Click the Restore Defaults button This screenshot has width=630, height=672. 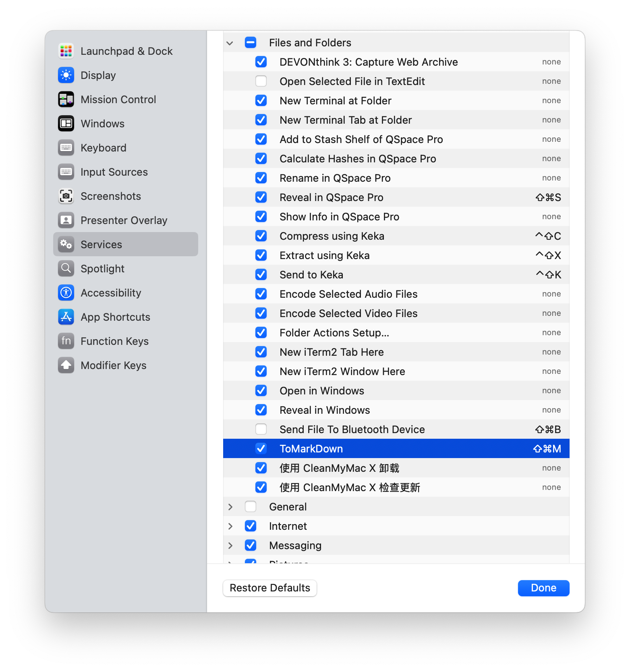270,588
